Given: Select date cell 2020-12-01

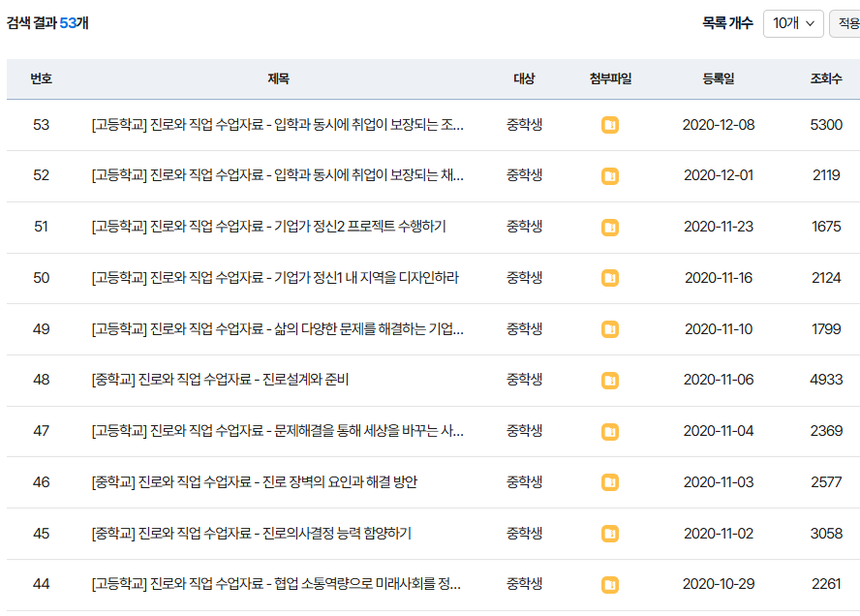Looking at the screenshot, I should 719,175.
